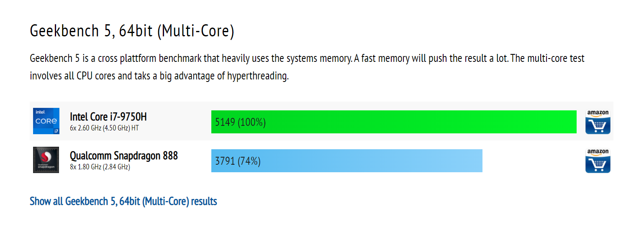Select the Intel Core i7-9750H processor name
The image size is (644, 227).
tap(108, 116)
